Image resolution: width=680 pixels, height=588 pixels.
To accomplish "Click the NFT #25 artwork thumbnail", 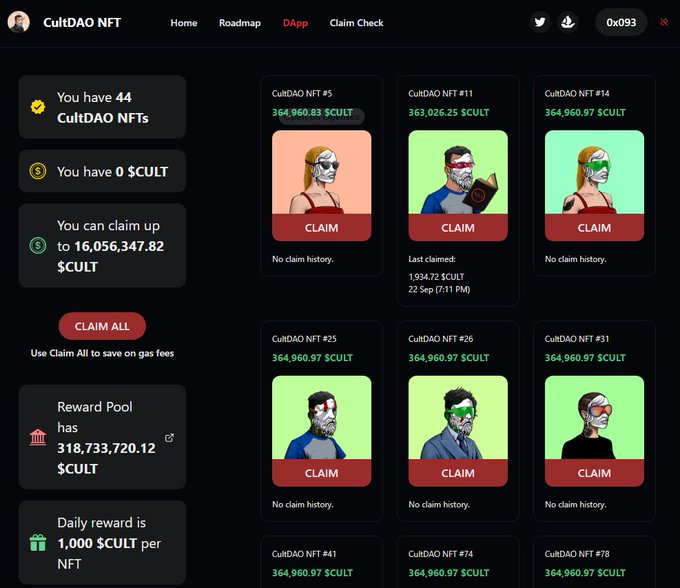I will [321, 418].
